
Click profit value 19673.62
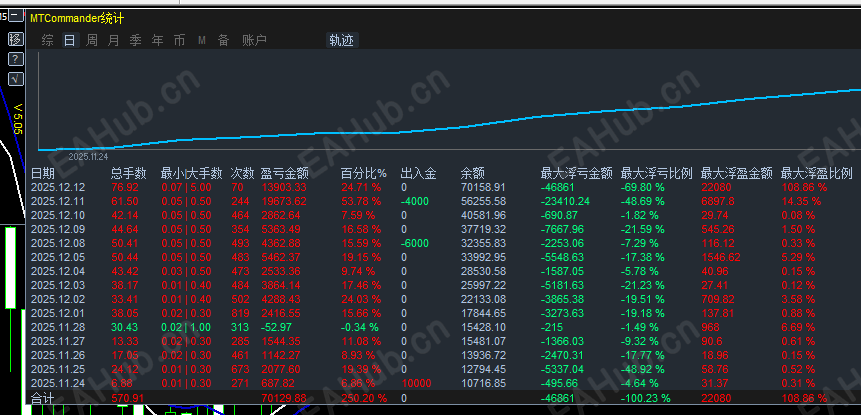click(x=284, y=201)
